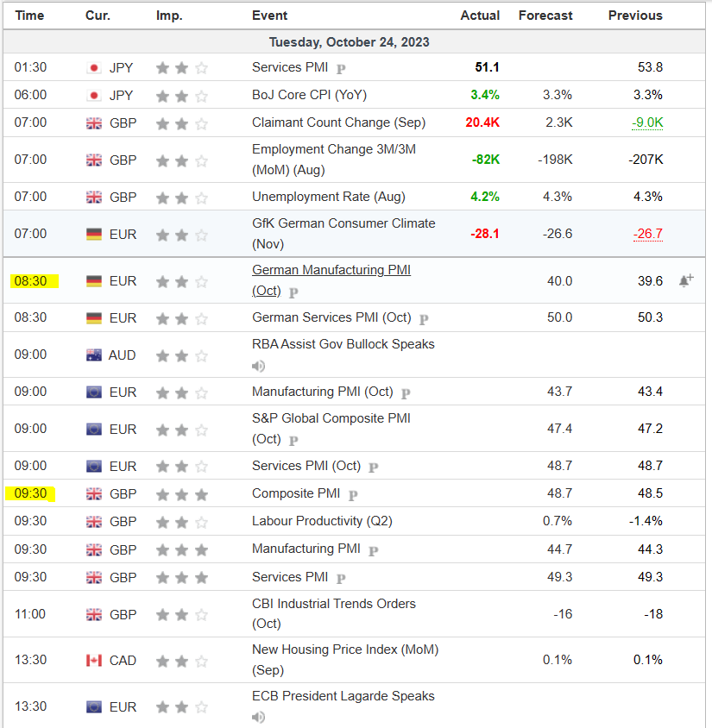The height and width of the screenshot is (728, 712).
Task: Click the Forecast column header
Action: (x=545, y=16)
